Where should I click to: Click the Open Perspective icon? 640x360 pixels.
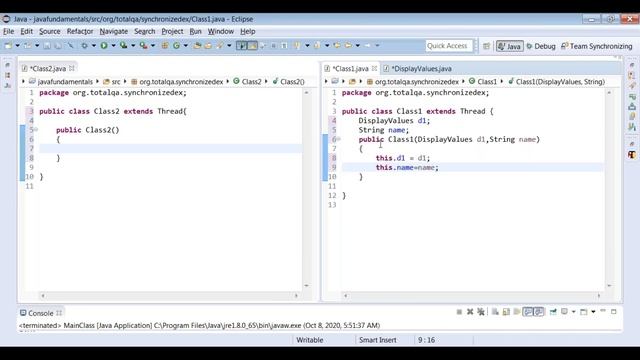click(x=486, y=46)
